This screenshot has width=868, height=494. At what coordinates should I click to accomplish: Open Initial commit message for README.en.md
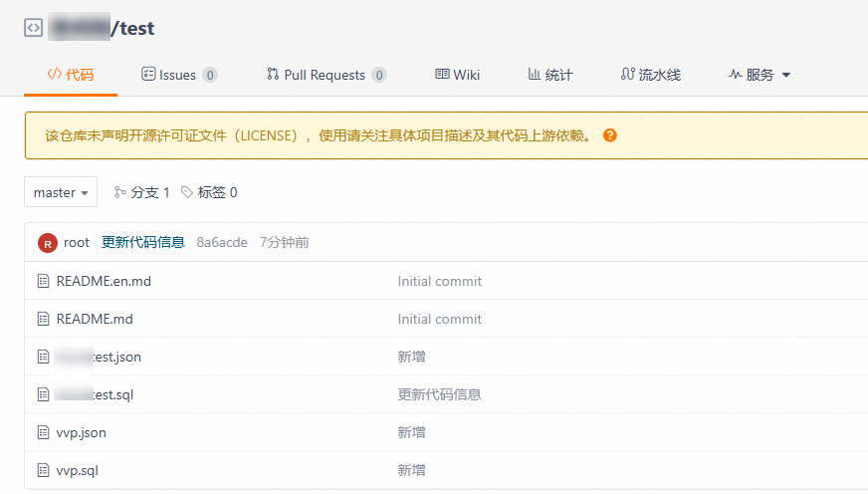[440, 281]
